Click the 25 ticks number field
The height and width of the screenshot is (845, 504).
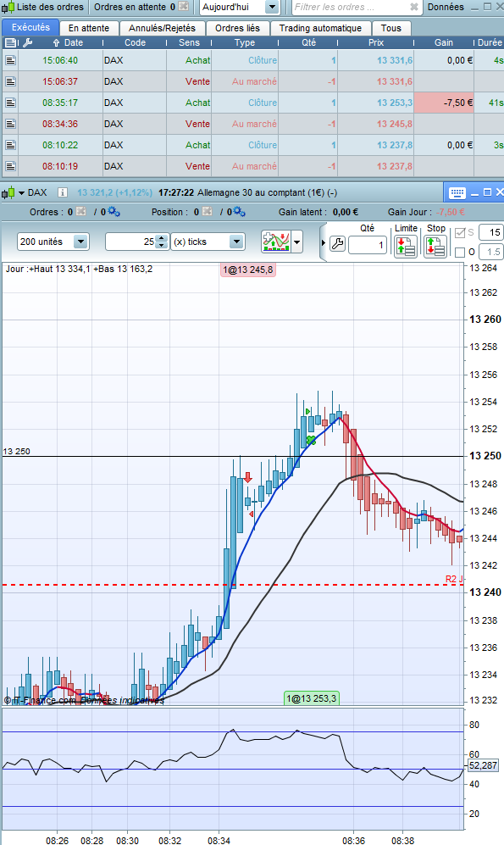click(130, 242)
